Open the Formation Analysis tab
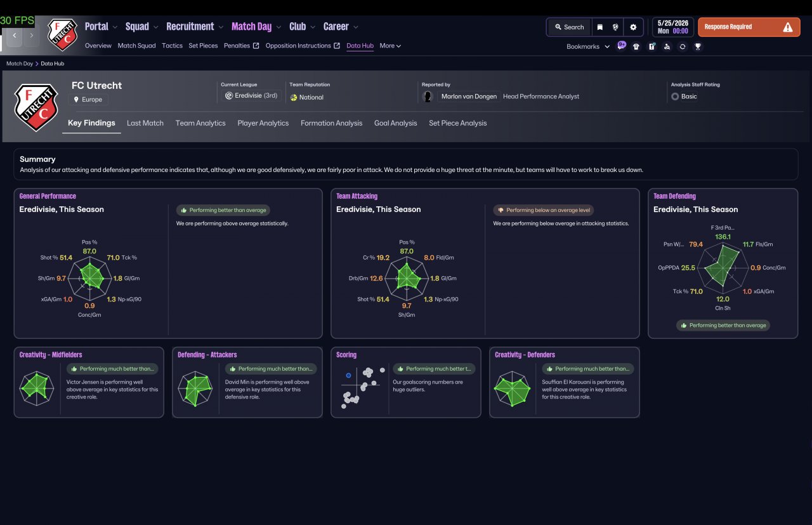The width and height of the screenshot is (812, 525). tap(331, 123)
